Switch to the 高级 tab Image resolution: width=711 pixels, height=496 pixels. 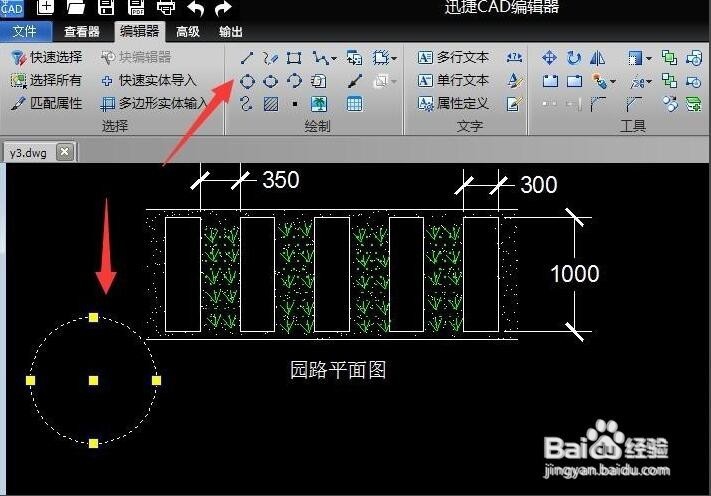(x=188, y=31)
